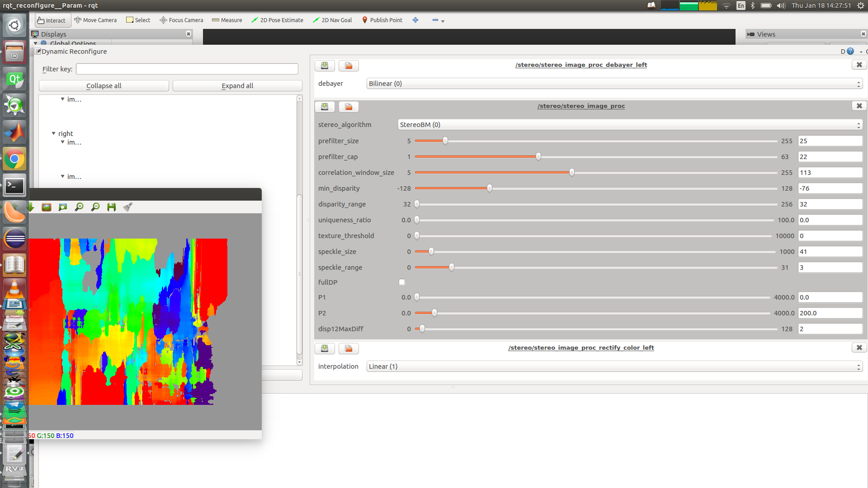This screenshot has width=868, height=488.
Task: Select the Measure tool in toolbar
Action: [227, 20]
